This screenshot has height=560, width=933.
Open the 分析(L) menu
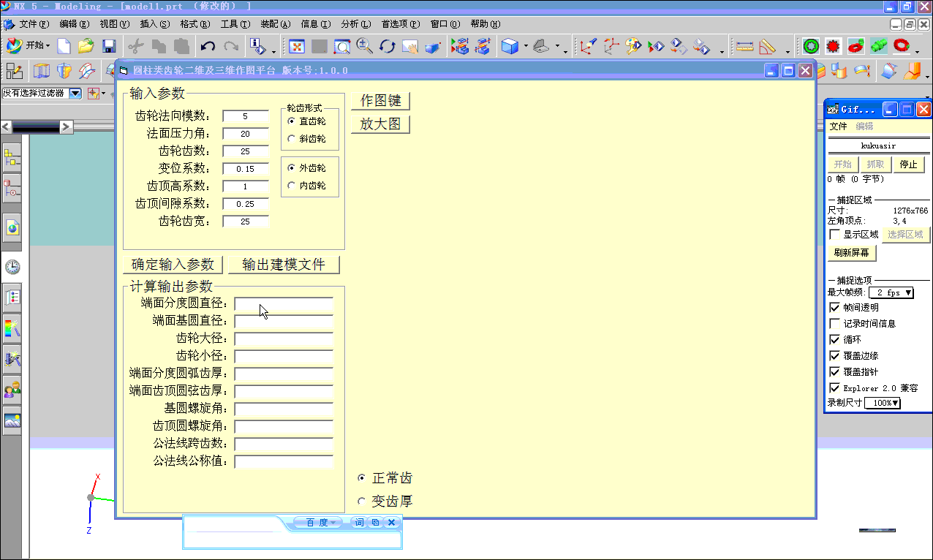(355, 24)
